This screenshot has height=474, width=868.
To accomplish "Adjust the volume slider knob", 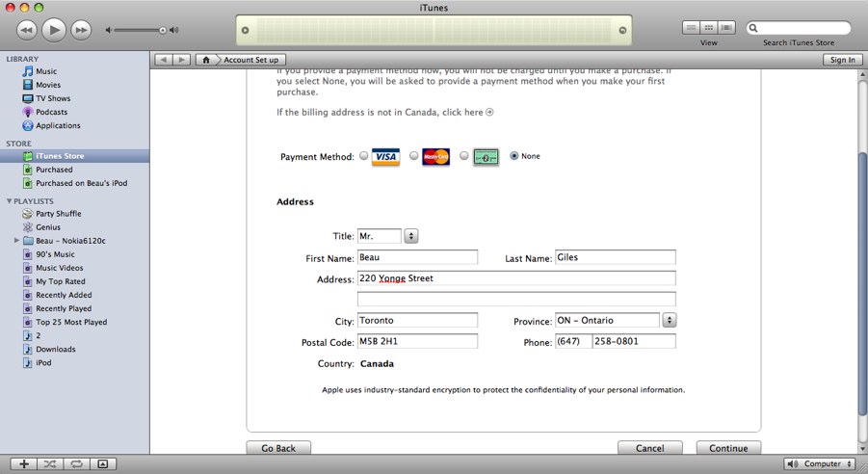I will (x=162, y=30).
